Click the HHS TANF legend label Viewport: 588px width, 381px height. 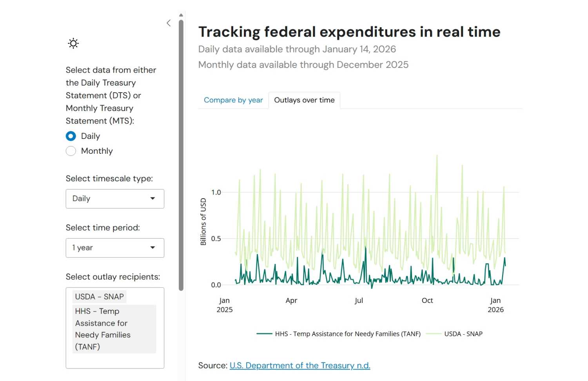(348, 334)
